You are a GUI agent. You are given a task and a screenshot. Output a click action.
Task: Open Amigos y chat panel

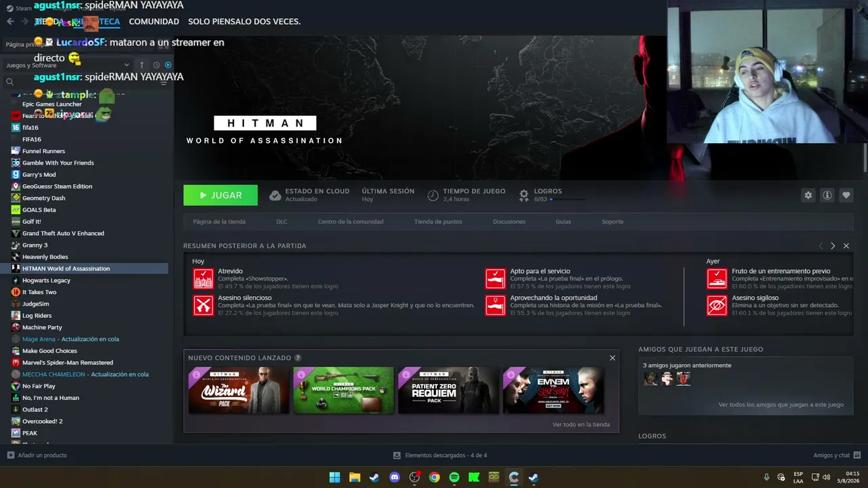(x=837, y=455)
